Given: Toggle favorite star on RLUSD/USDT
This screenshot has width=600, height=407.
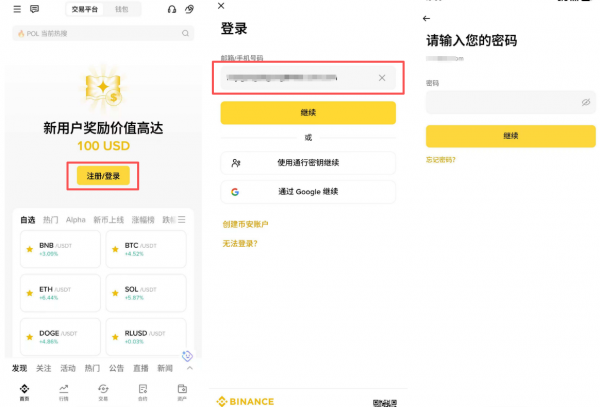Looking at the screenshot, I should pos(115,337).
